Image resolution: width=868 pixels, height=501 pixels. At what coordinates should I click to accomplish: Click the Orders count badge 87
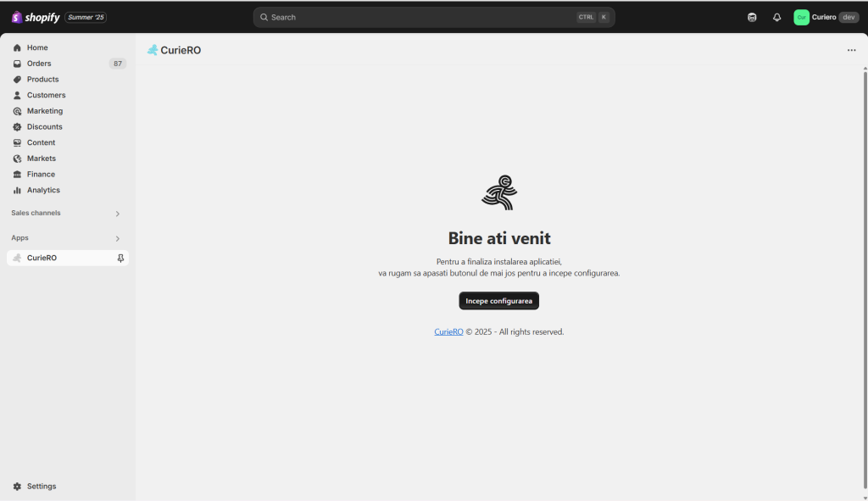117,64
